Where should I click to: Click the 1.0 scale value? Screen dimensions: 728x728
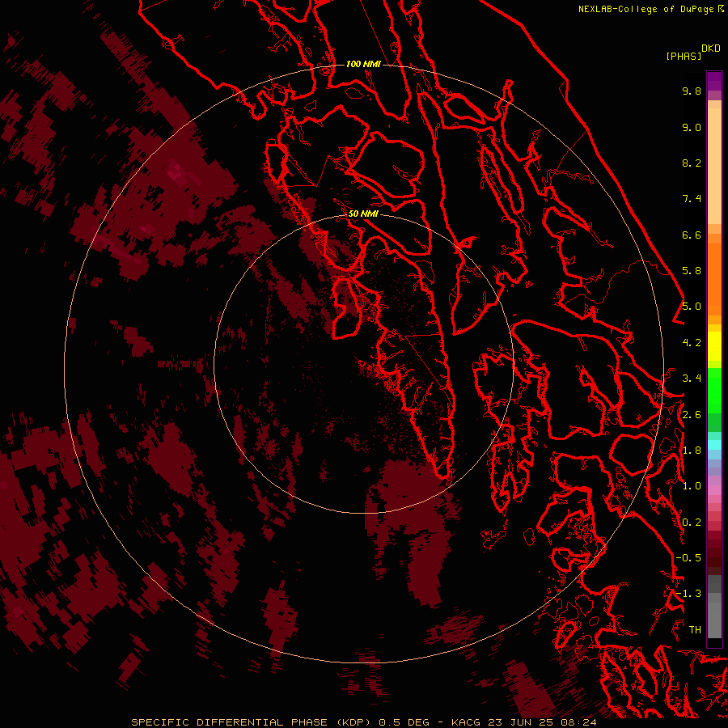pos(692,486)
